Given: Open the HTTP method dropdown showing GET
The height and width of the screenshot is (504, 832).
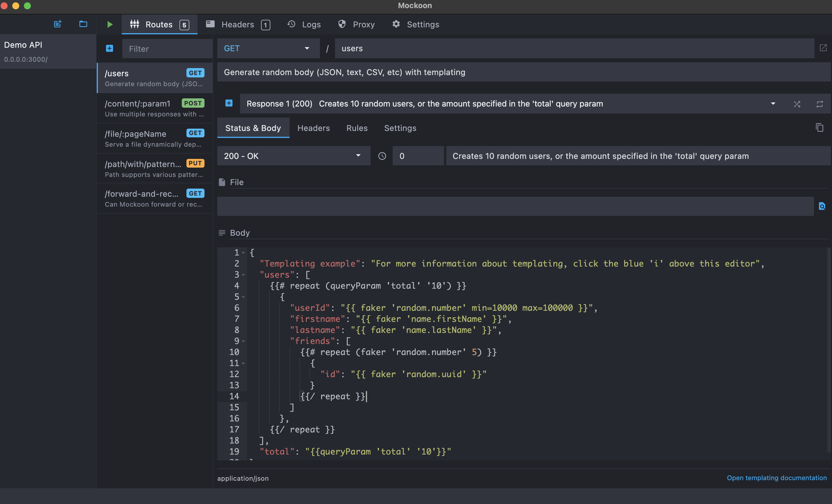Looking at the screenshot, I should tap(268, 48).
